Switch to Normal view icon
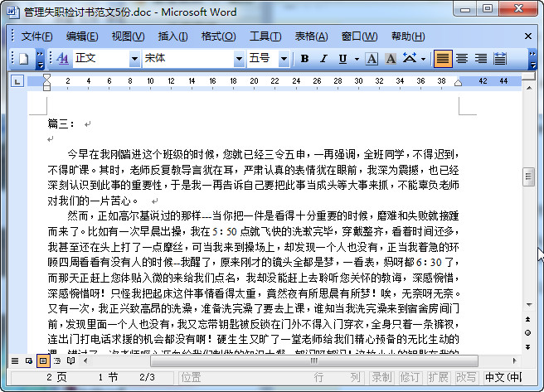Screen dimensions: 544x392 tap(15, 361)
